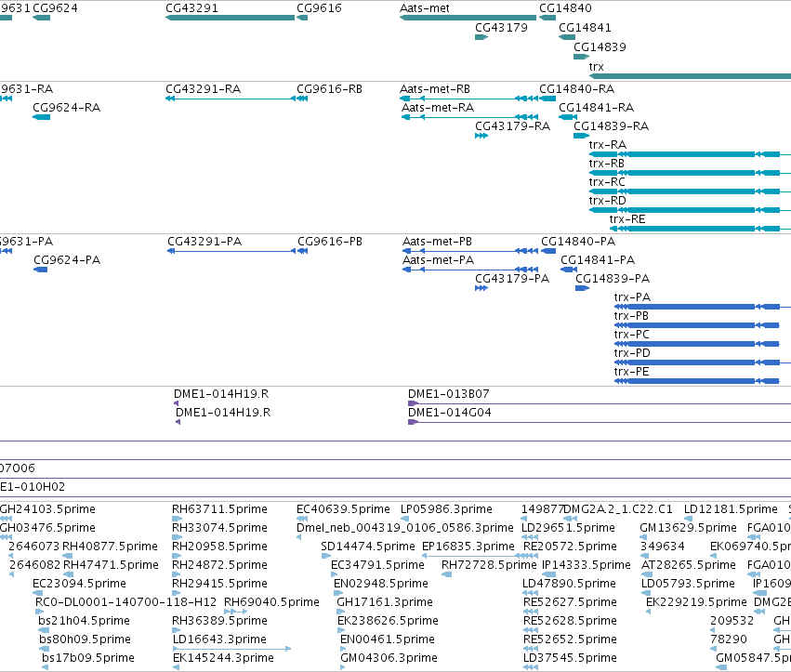Open the Aats-met-PA protein label
Screen dimensions: 791x672
point(438,260)
